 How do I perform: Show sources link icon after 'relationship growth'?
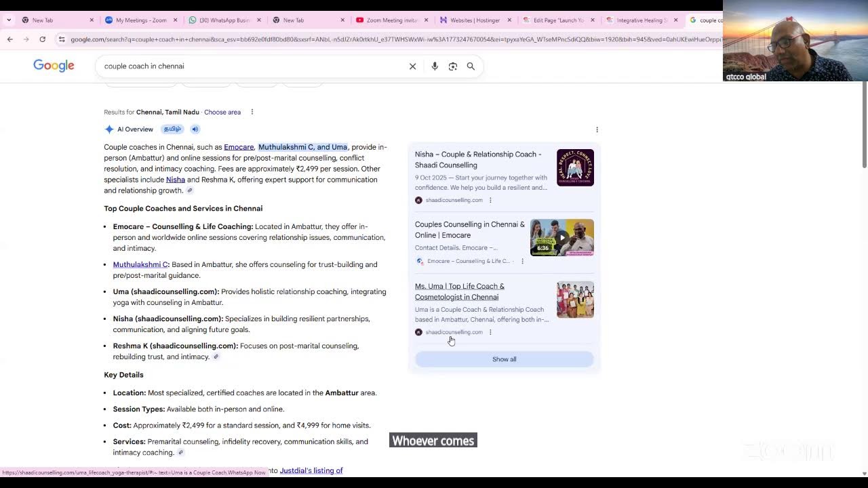(x=190, y=190)
